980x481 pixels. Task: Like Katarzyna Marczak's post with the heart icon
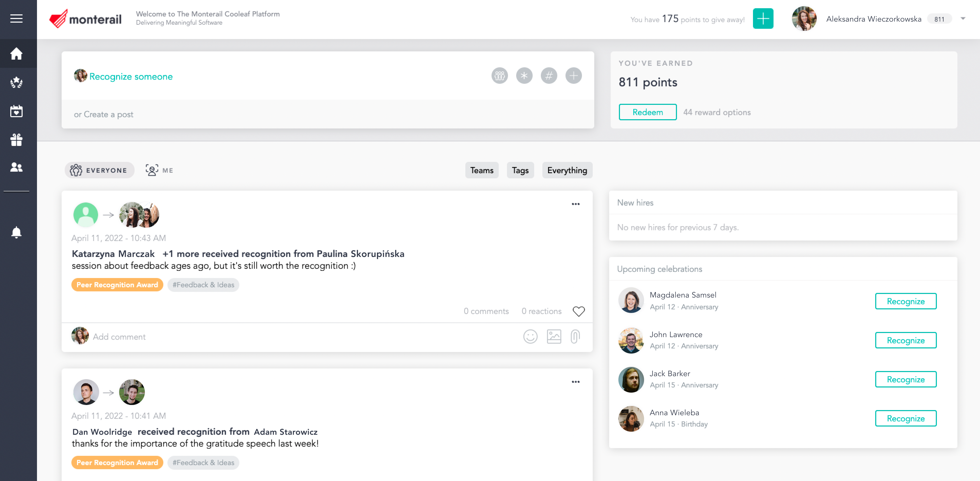click(579, 311)
